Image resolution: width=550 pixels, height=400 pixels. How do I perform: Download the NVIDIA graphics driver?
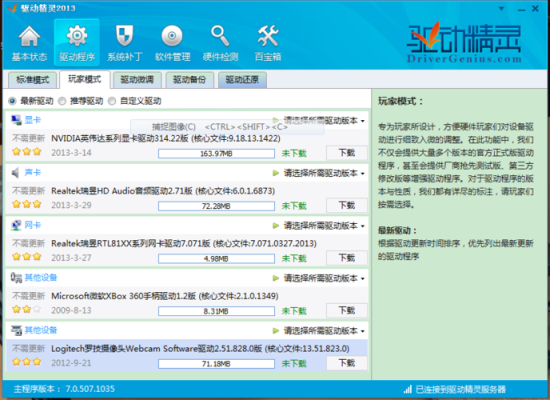coord(347,153)
